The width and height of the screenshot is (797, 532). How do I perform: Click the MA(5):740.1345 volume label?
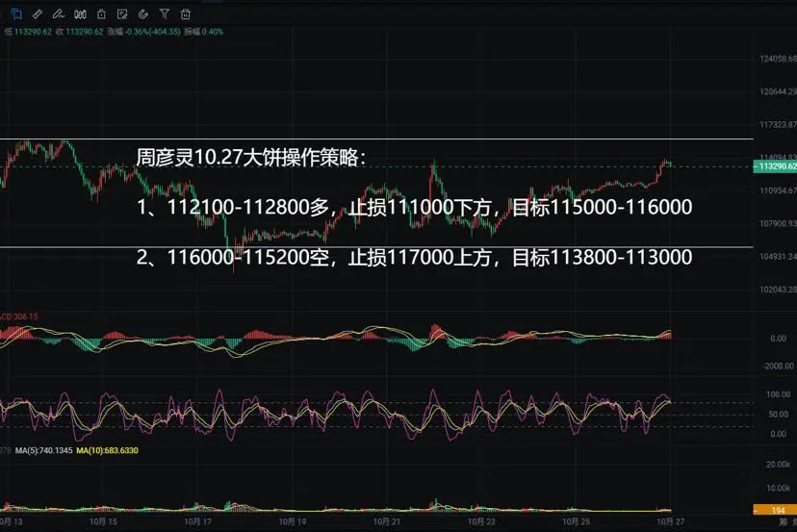point(43,450)
